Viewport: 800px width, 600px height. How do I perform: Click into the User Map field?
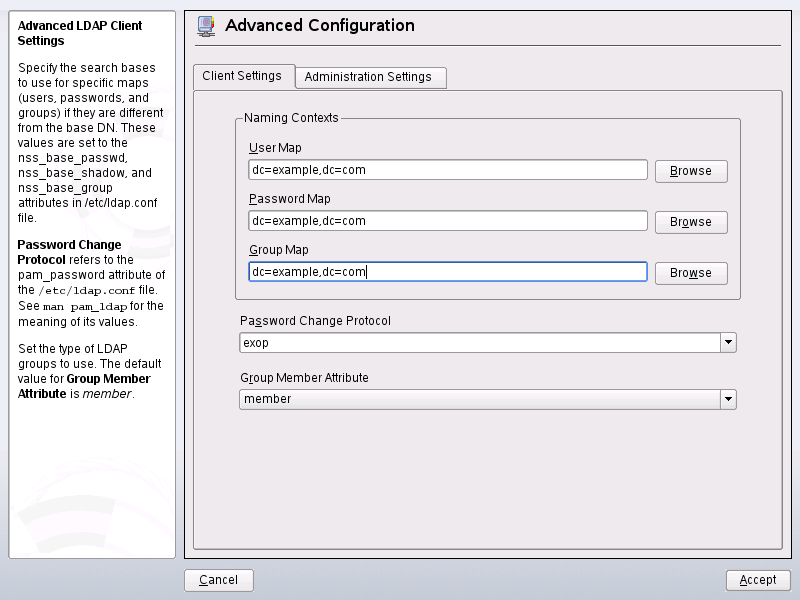pos(447,170)
